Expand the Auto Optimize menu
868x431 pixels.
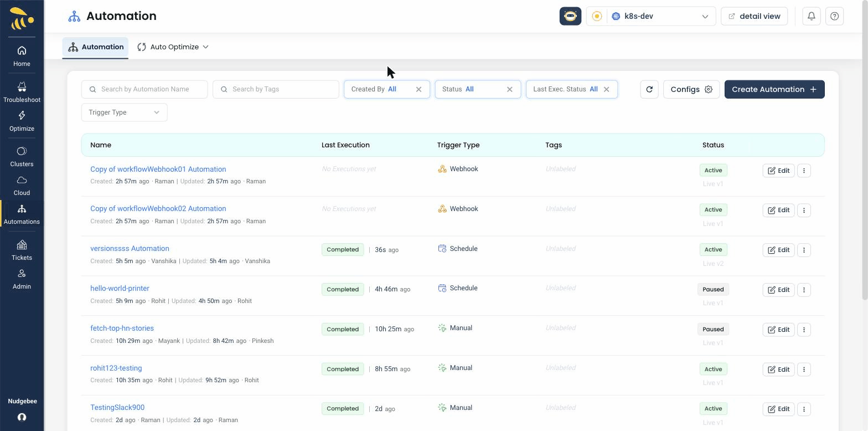(x=173, y=47)
